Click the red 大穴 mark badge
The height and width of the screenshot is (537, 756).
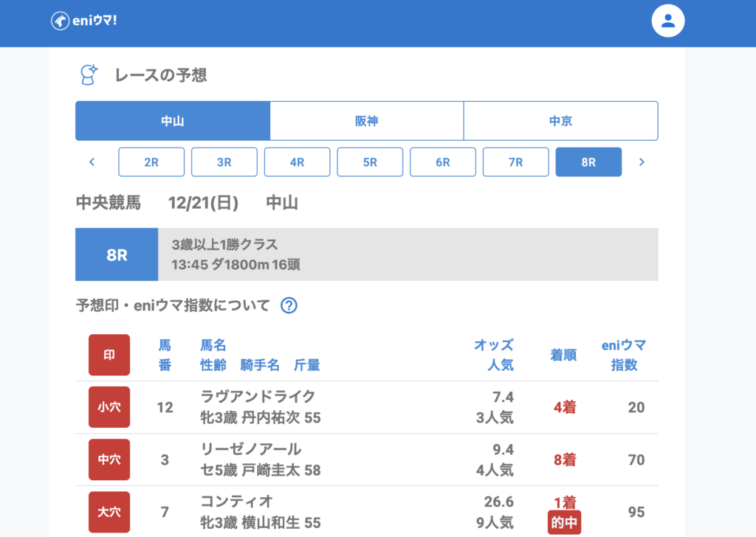109,512
